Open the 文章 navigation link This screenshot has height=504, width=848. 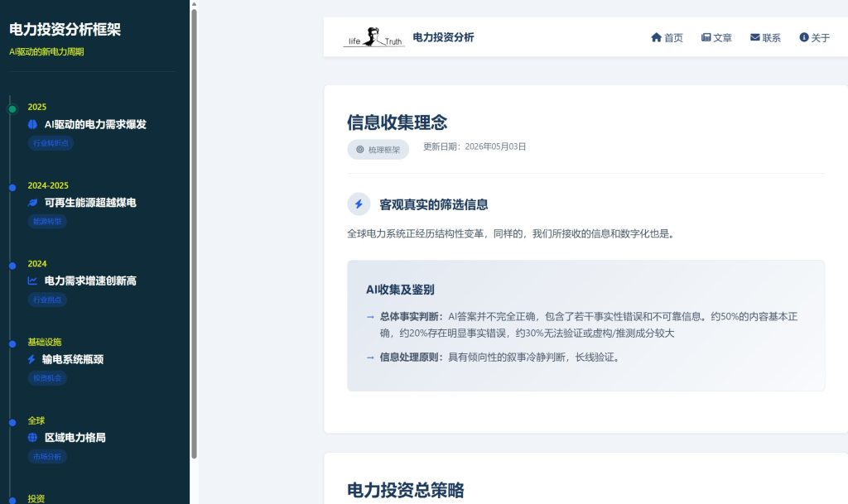[x=716, y=37]
